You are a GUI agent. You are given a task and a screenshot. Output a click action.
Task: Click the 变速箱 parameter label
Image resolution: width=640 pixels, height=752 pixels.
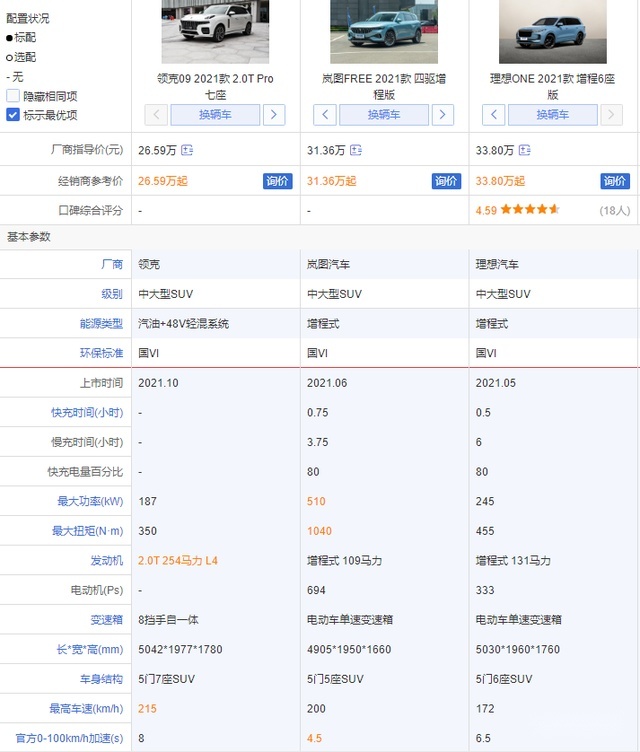107,620
